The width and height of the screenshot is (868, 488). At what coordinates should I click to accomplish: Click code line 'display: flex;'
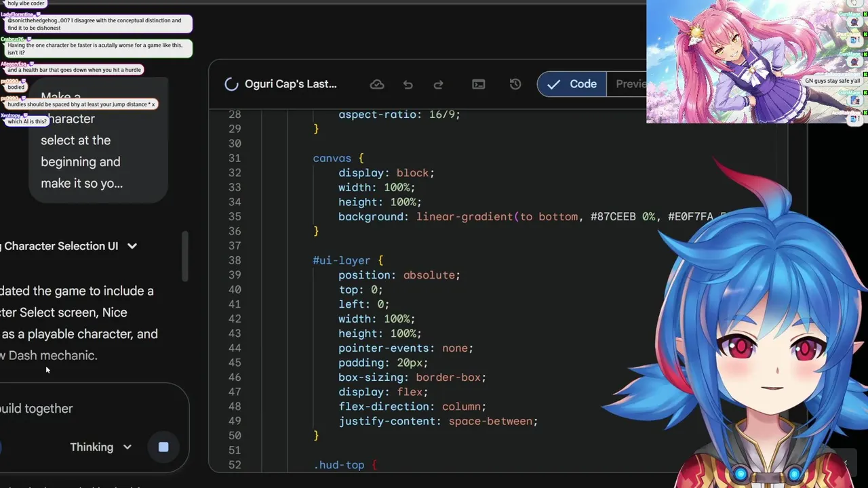383,392
